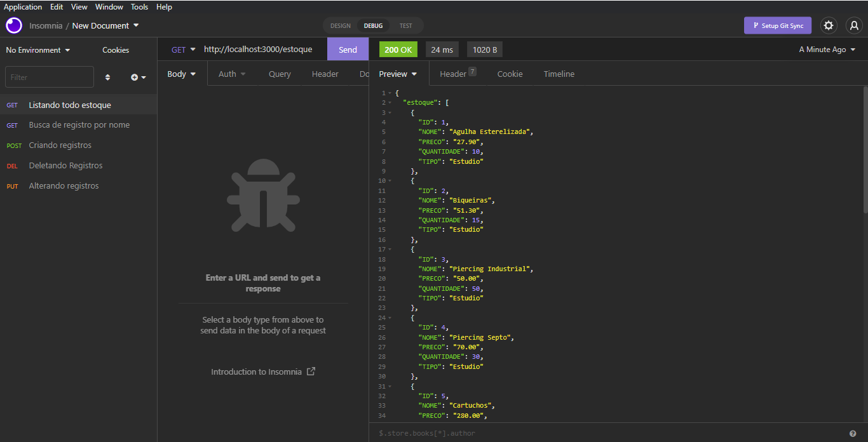Image resolution: width=868 pixels, height=442 pixels.
Task: Open the GET request method dropdown
Action: [183, 49]
